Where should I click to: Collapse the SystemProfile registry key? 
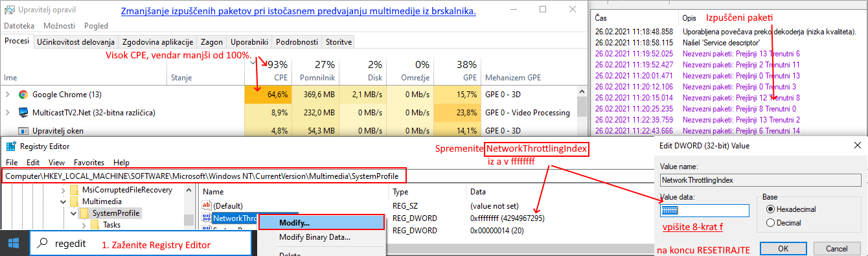tap(73, 213)
